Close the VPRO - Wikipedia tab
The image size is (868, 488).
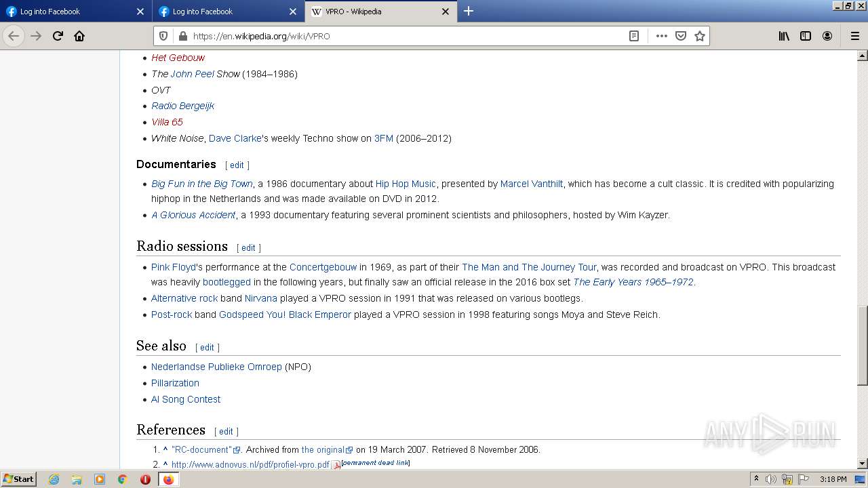click(446, 12)
